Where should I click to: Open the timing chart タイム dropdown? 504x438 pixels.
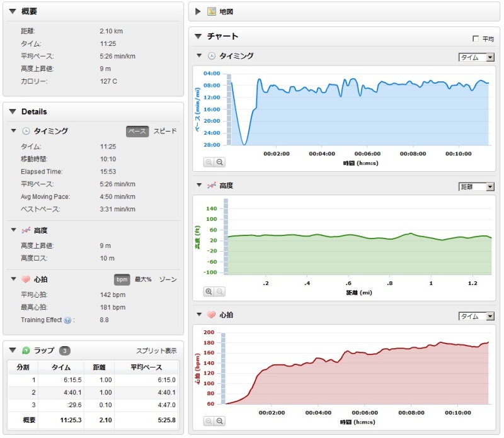pyautogui.click(x=476, y=57)
